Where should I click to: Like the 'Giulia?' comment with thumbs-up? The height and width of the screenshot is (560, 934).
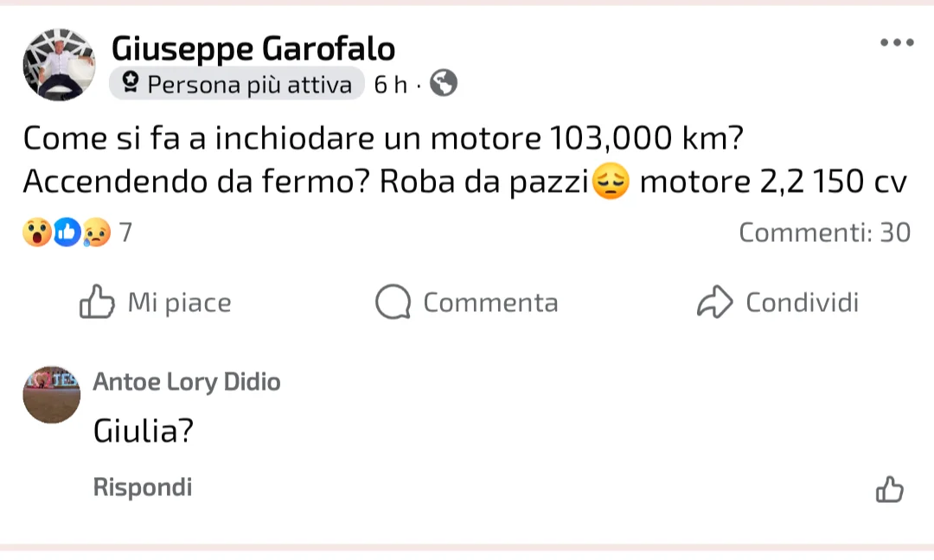[890, 489]
